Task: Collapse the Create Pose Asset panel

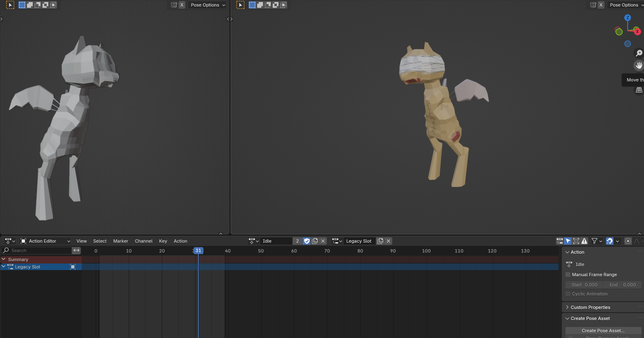Action: point(567,318)
